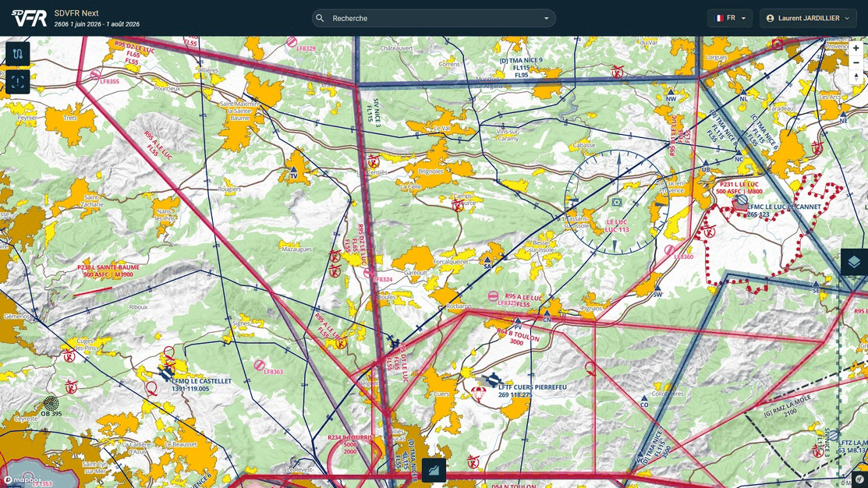Expand the Laurent JARDILLIER user menu

(x=808, y=18)
